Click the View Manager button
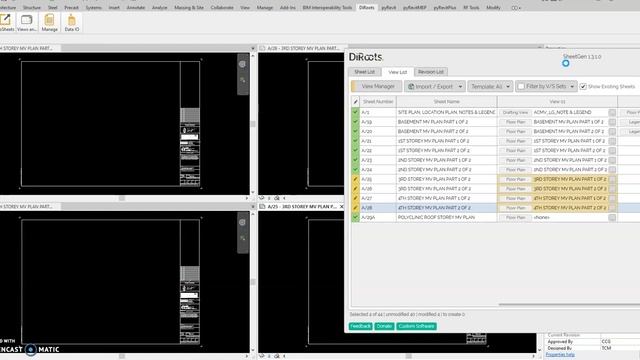Image resolution: width=640 pixels, height=360 pixels. coord(376,87)
